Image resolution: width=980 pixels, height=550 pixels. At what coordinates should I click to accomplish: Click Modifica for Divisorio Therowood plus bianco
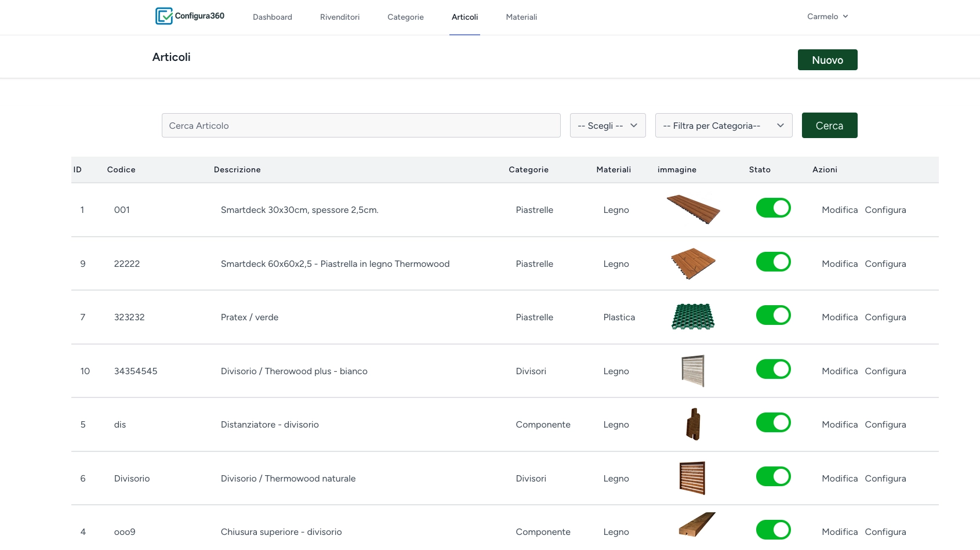point(839,371)
